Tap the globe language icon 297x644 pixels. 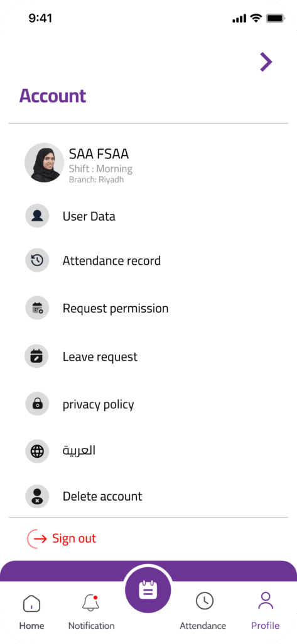37,451
